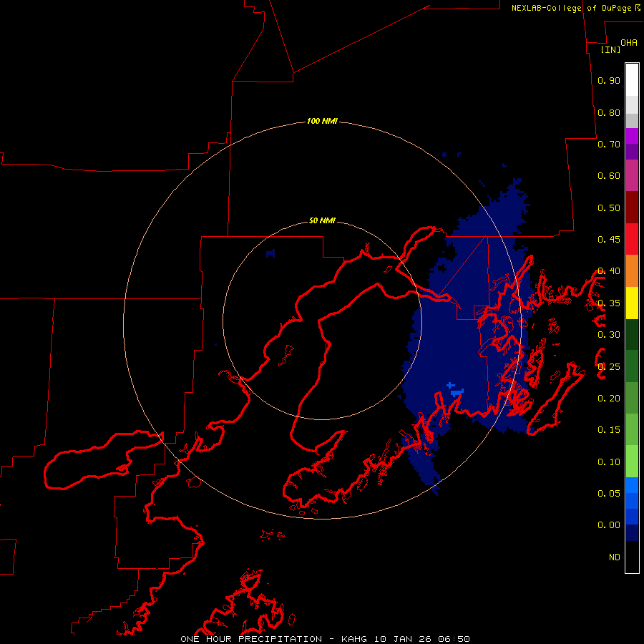The image size is (644, 644).
Task: Pick the pink swatch beside 0.60
Action: (x=632, y=175)
